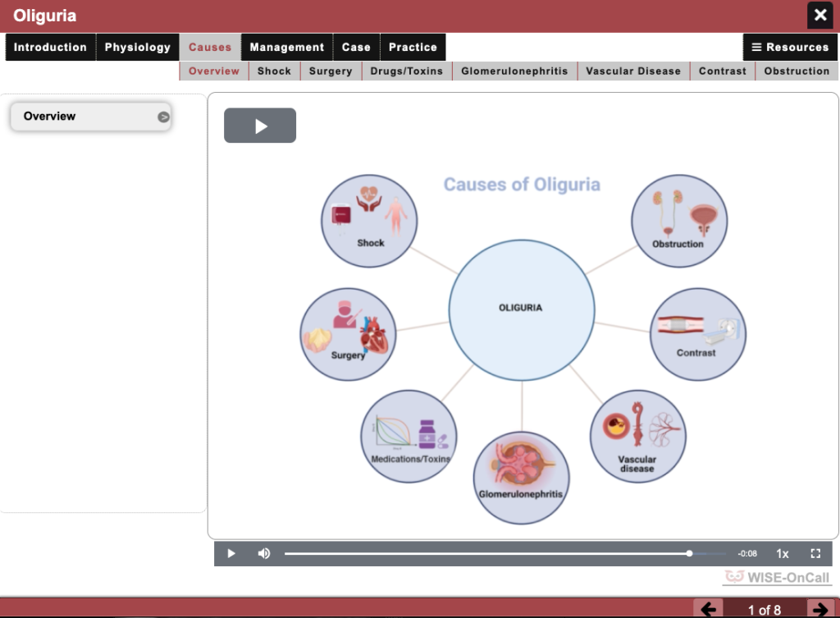
Task: Select the Obstruction circle in the diagram
Action: 679,220
